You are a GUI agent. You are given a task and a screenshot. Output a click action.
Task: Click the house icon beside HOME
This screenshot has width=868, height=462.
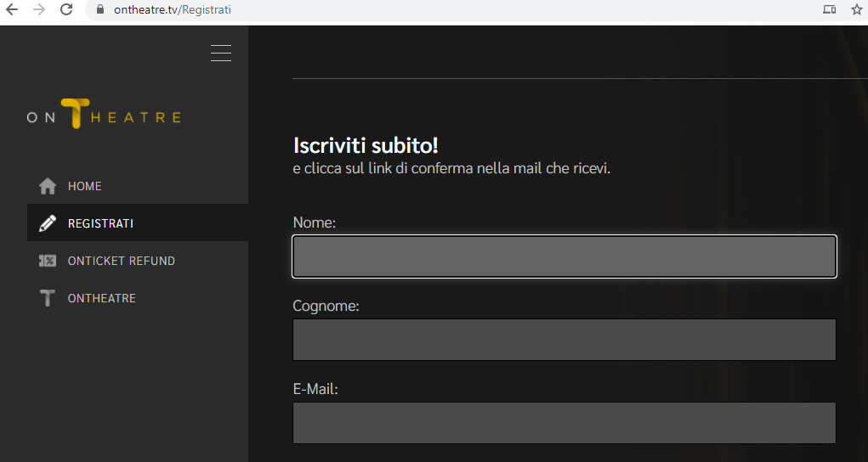pos(48,186)
